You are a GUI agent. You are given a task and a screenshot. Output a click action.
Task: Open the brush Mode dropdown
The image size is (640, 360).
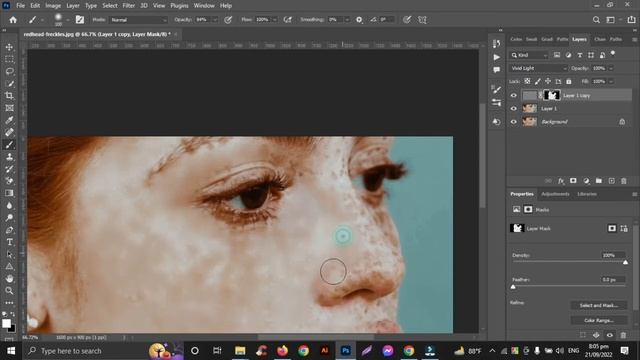click(x=139, y=20)
